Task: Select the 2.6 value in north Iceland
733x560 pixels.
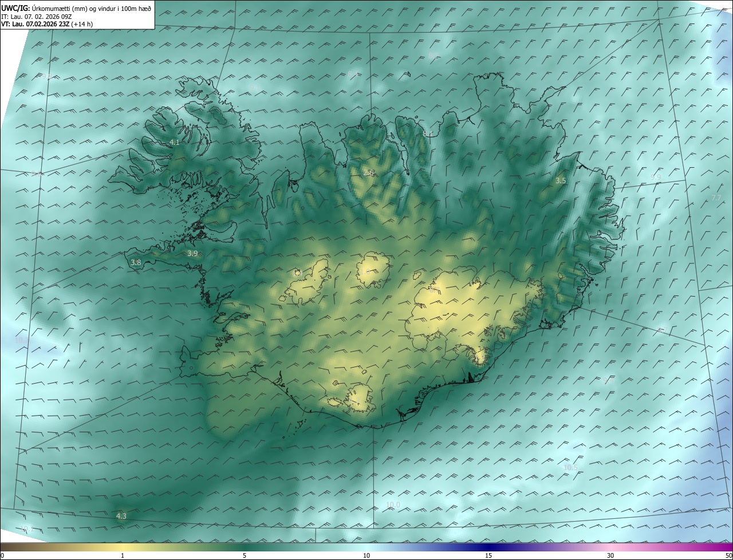Action: (x=368, y=172)
